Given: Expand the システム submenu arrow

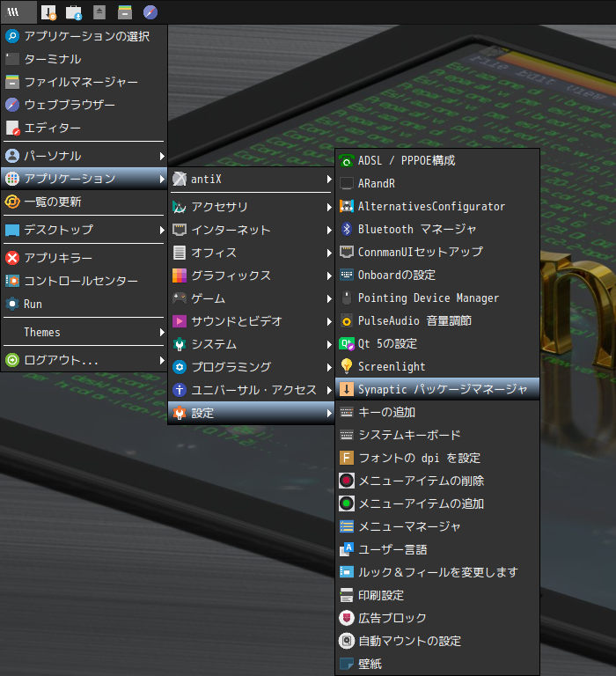Looking at the screenshot, I should tap(329, 344).
